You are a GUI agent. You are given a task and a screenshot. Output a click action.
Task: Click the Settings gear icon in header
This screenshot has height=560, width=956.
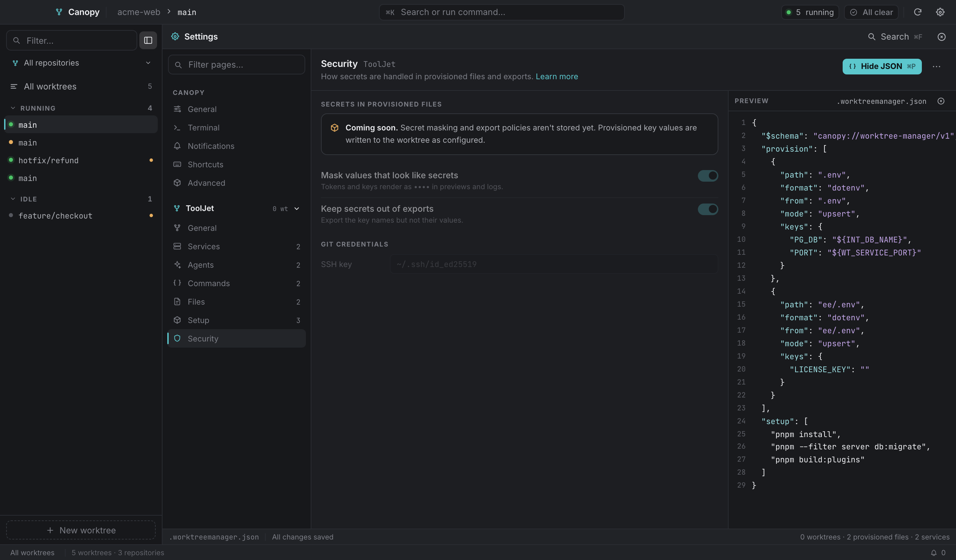click(175, 37)
